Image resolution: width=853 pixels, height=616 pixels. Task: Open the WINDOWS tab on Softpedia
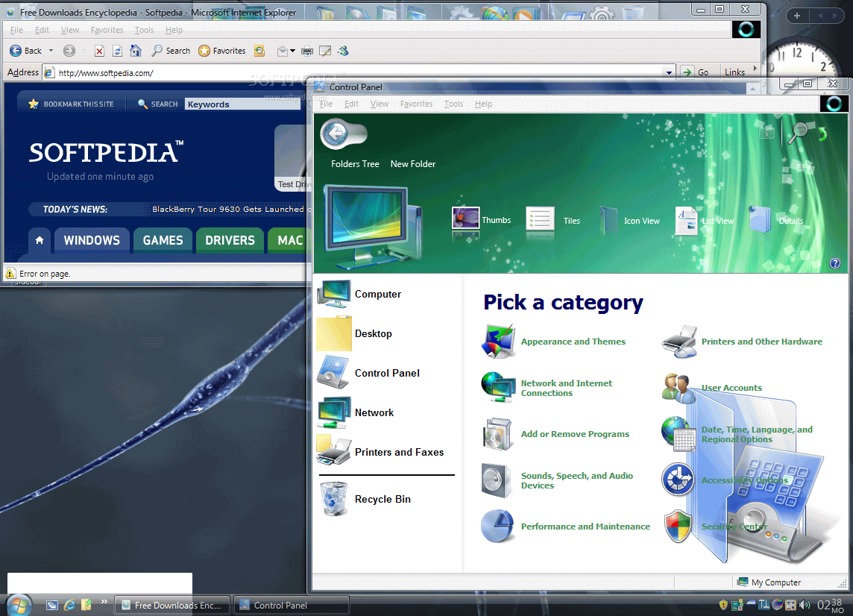point(92,241)
